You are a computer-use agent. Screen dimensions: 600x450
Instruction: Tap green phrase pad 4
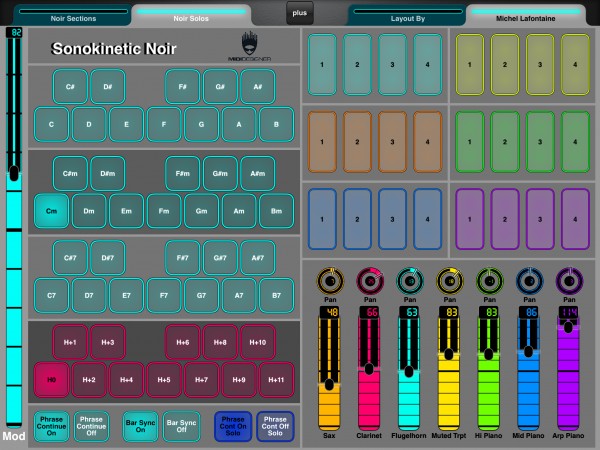pyautogui.click(x=576, y=142)
